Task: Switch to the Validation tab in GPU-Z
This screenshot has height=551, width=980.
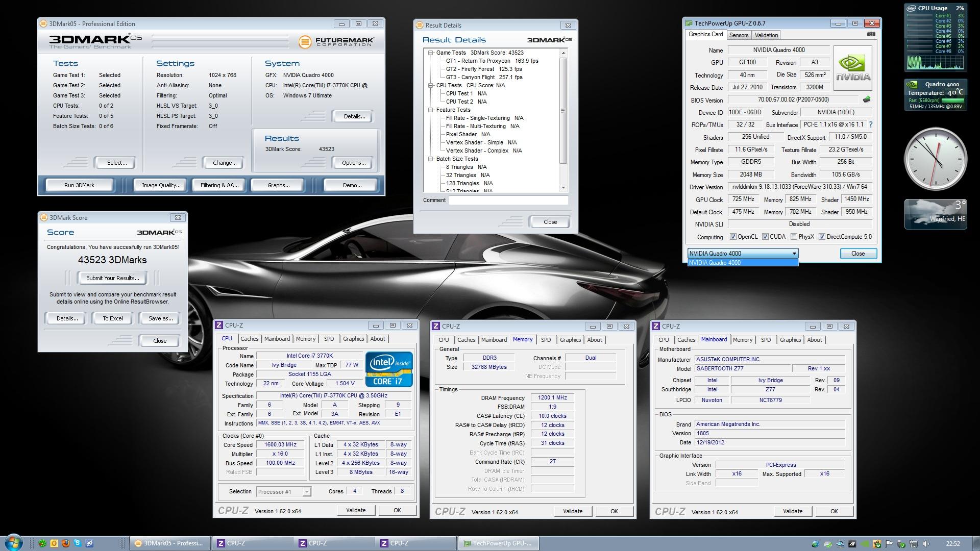Action: tap(766, 35)
